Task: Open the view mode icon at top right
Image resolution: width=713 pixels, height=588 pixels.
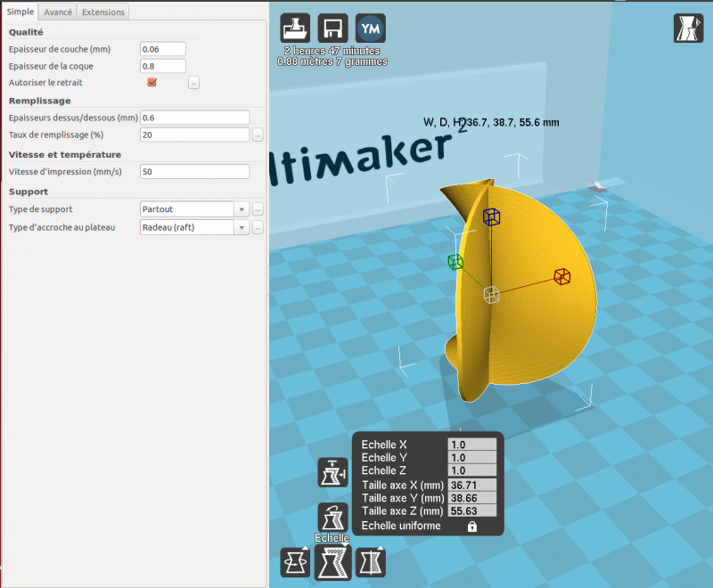Action: point(688,29)
